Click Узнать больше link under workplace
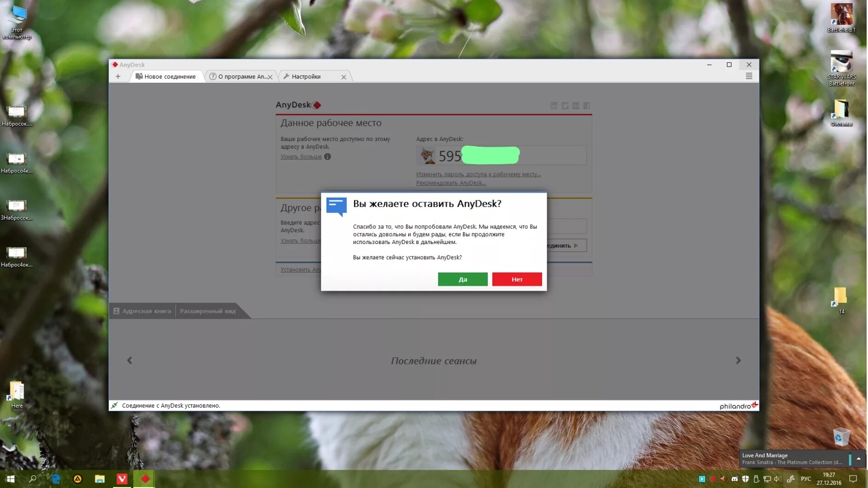868x488 pixels. click(x=301, y=157)
